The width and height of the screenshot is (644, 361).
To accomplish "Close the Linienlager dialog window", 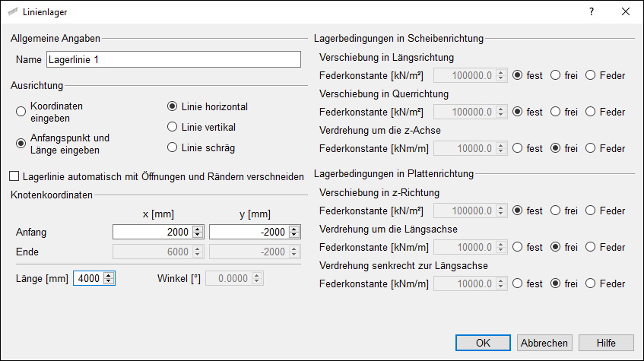I will pyautogui.click(x=626, y=11).
